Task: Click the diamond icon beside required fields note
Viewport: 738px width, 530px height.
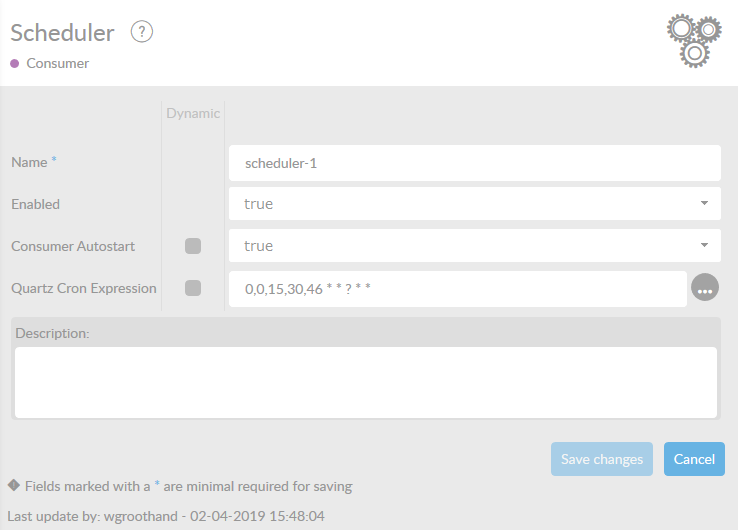Action: click(13, 486)
